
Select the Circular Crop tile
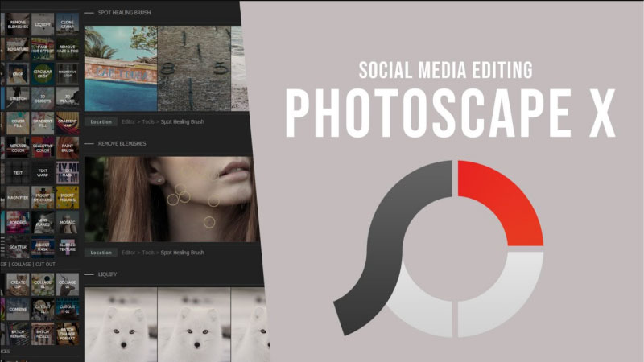pyautogui.click(x=43, y=74)
